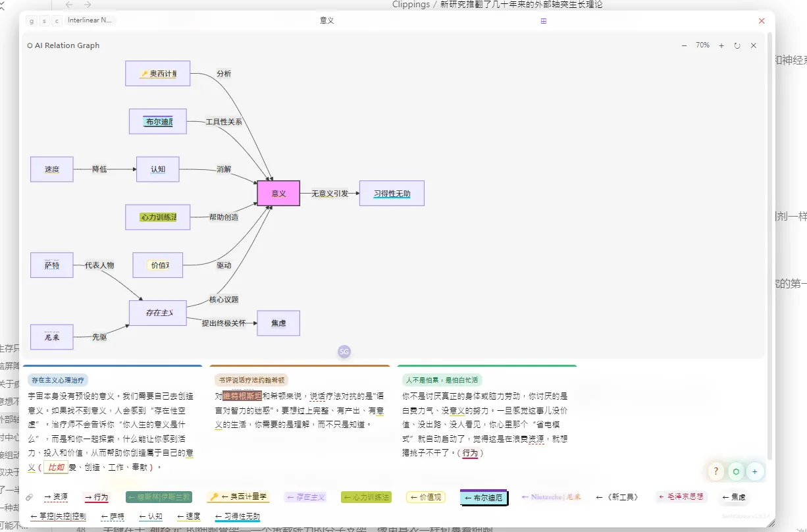The height and width of the screenshot is (532, 807).
Task: Click the 无意义引发 edge label
Action: (x=330, y=194)
